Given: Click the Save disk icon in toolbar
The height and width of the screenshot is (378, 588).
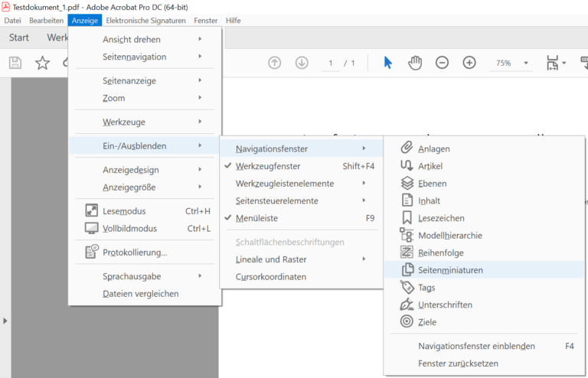Looking at the screenshot, I should tap(15, 63).
